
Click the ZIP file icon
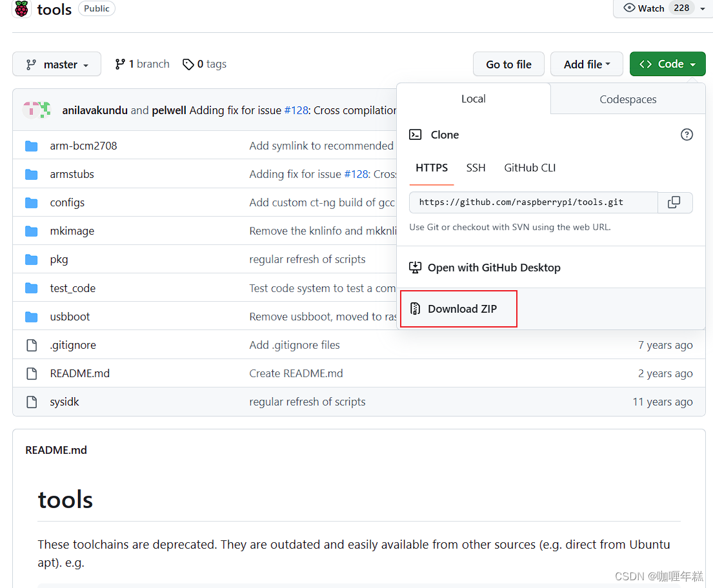tap(415, 309)
